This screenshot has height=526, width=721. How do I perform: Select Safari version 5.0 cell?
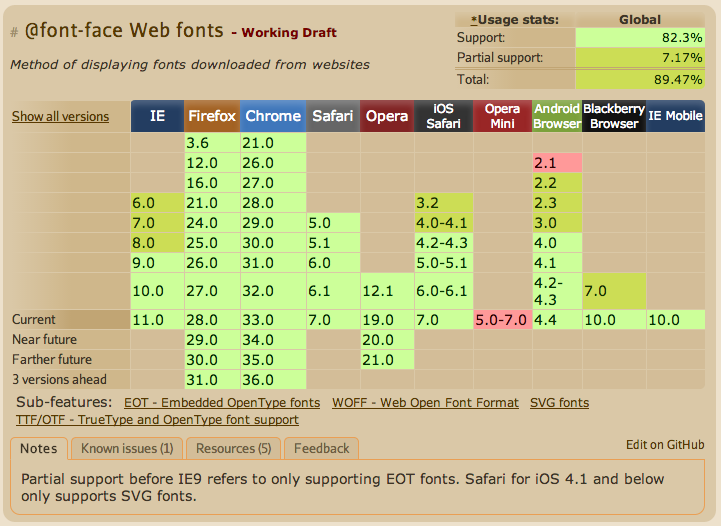click(333, 223)
